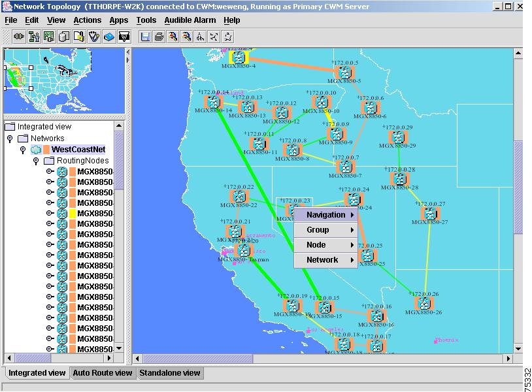This screenshot has width=532, height=392.
Task: Click the map horizontal scrollbar right arrow
Action: pos(508,359)
